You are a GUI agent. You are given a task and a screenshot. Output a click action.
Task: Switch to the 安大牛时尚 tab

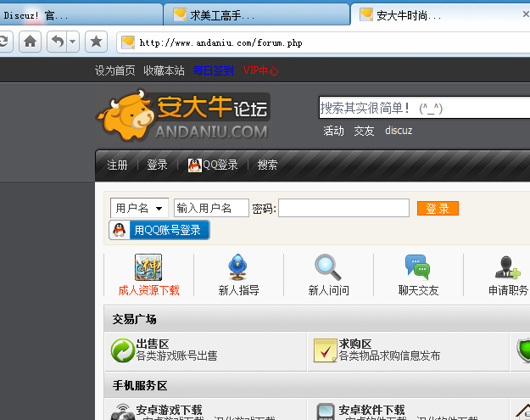[x=439, y=15]
